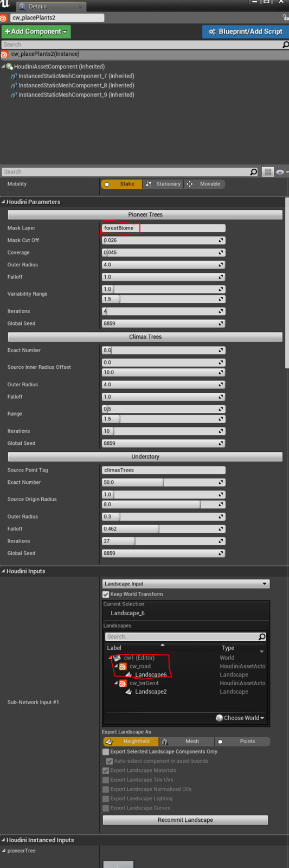Click the Details tab icon
Viewport: 289px width, 868px height.
click(23, 7)
